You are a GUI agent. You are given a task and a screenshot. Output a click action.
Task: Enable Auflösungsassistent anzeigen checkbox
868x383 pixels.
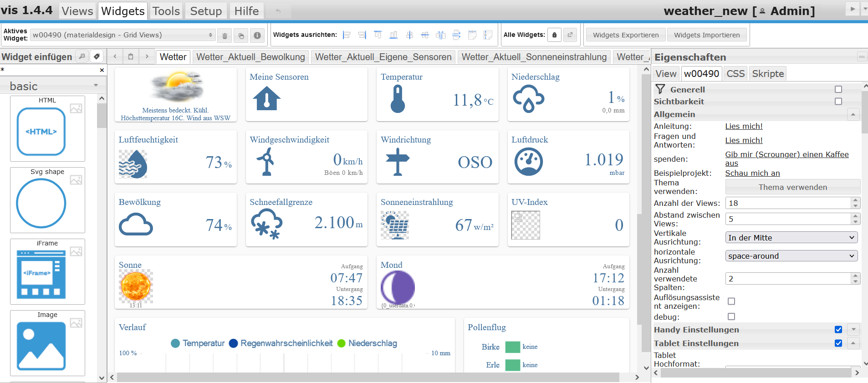point(731,301)
